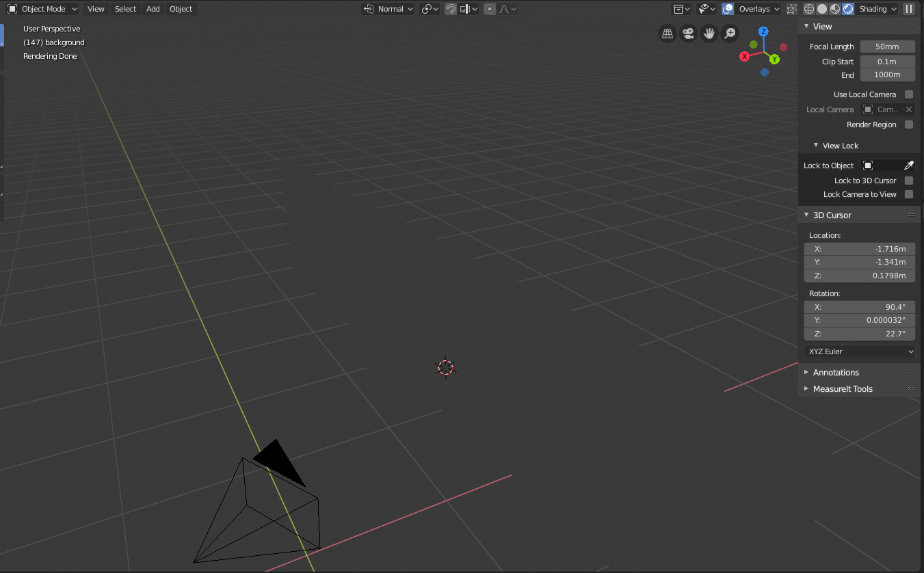Toggle X-ray icon next to Overlays

coord(792,9)
